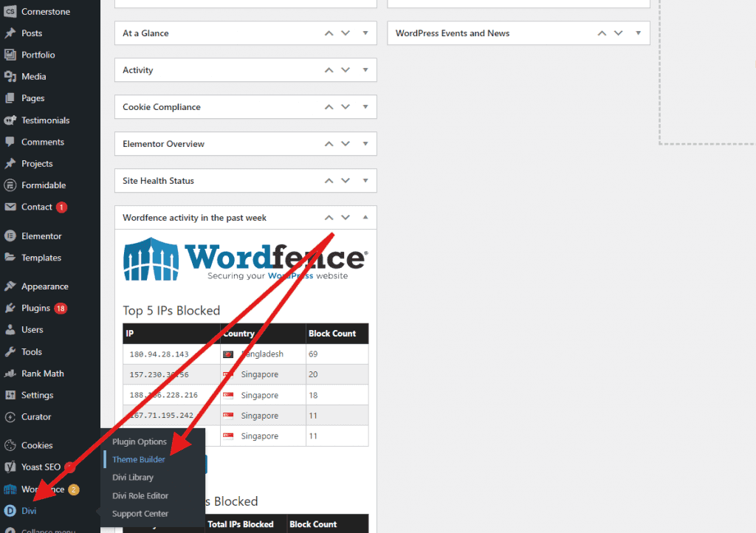Select the Elementor icon in the sidebar
This screenshot has height=533, width=756.
tap(10, 235)
